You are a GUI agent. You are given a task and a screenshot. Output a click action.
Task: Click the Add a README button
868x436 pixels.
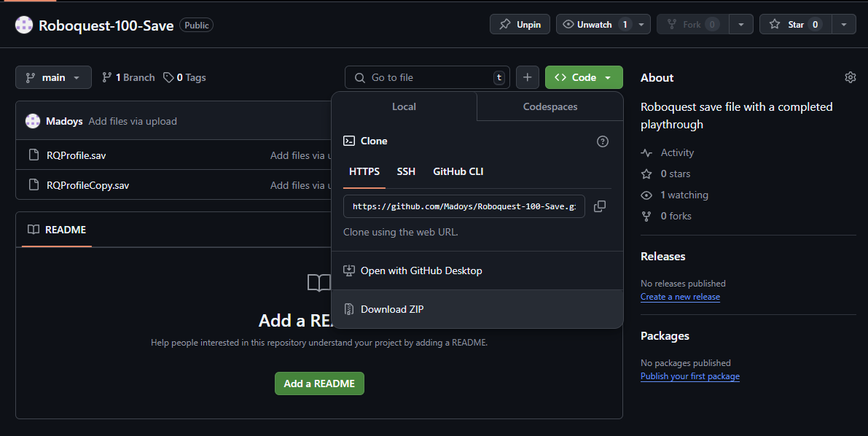click(319, 384)
